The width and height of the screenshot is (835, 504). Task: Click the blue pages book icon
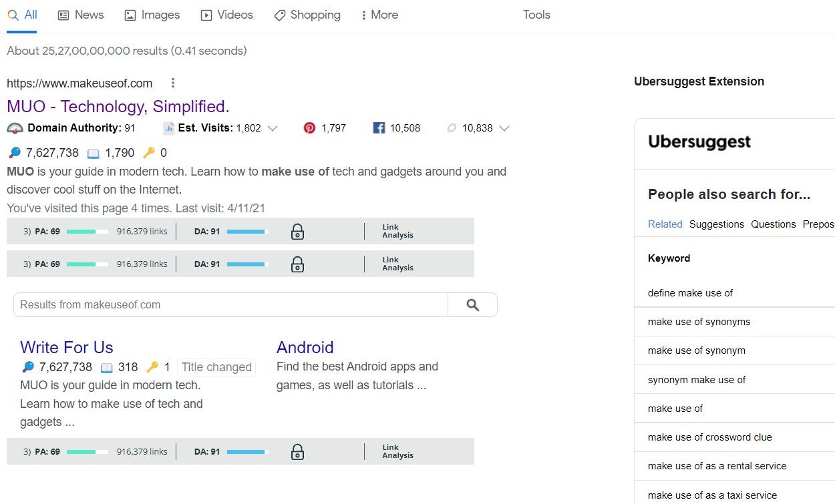pyautogui.click(x=93, y=152)
